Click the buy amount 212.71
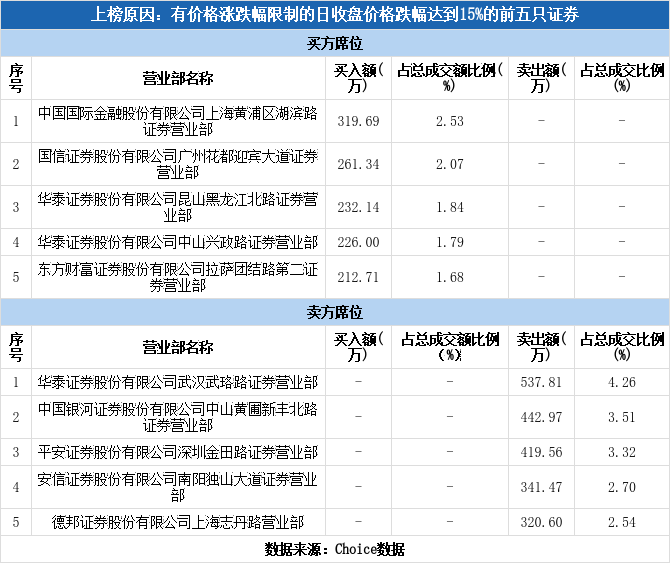 358,277
